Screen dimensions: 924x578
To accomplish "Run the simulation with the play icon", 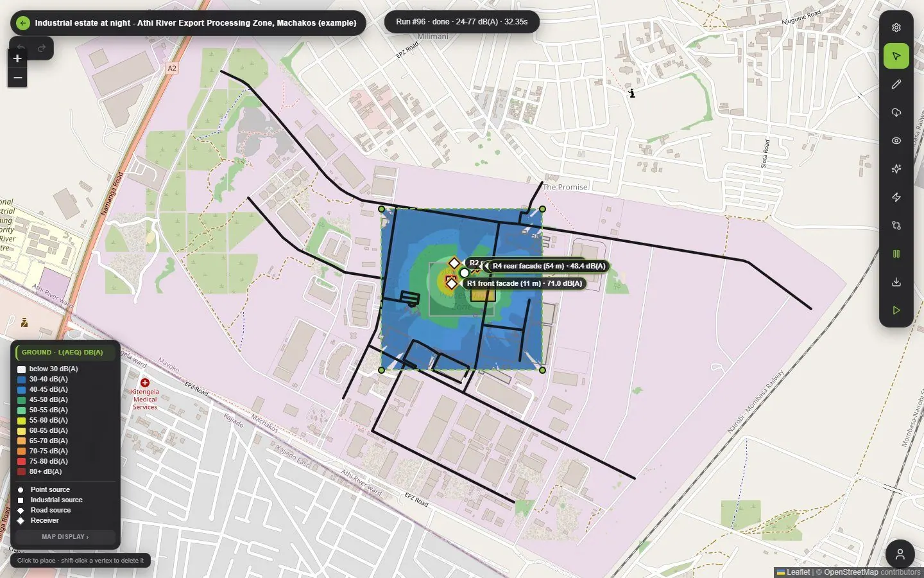I will pos(896,310).
